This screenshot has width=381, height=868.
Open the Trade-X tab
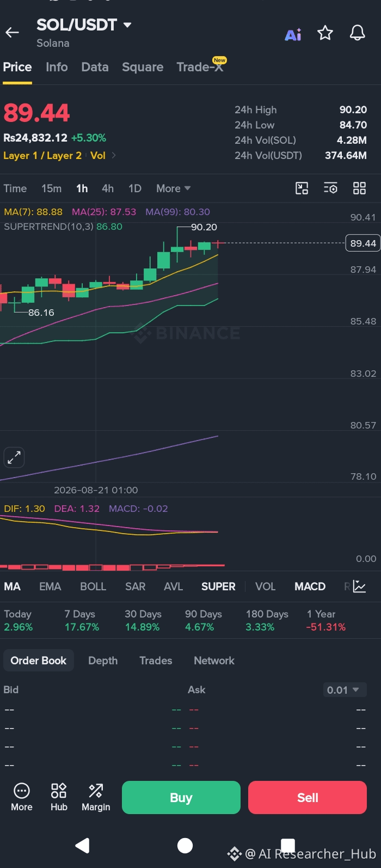[x=200, y=67]
